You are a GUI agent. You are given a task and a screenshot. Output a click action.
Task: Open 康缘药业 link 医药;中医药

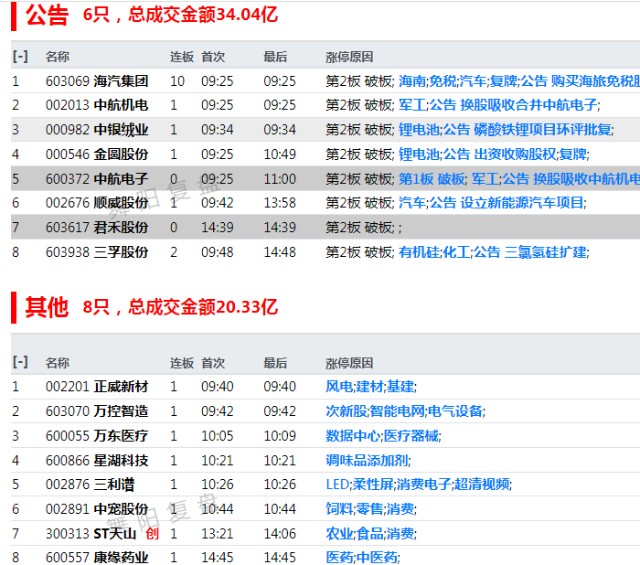point(362,557)
